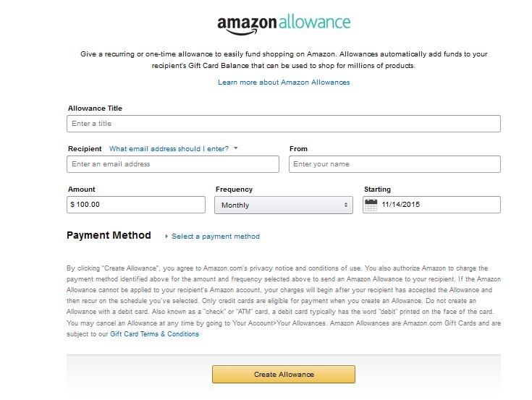The width and height of the screenshot is (532, 400).
Task: Click the Amazon Allowance logo
Action: pyautogui.click(x=284, y=23)
